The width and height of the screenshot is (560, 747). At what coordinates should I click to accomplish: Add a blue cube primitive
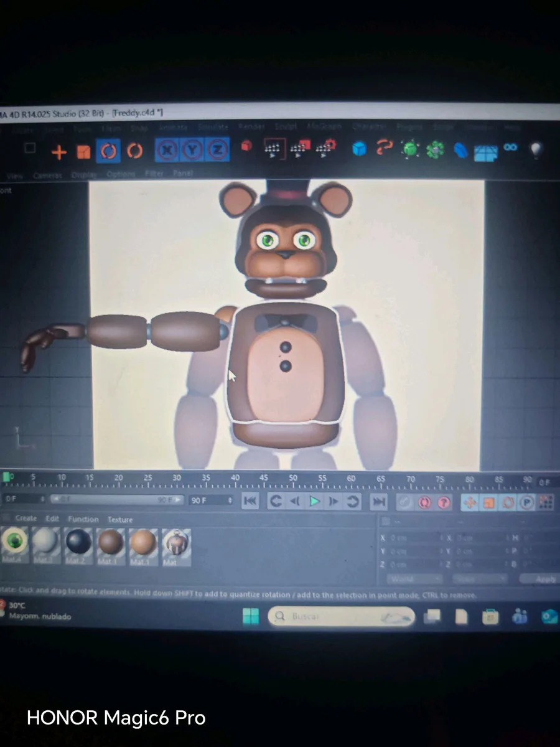click(x=359, y=149)
